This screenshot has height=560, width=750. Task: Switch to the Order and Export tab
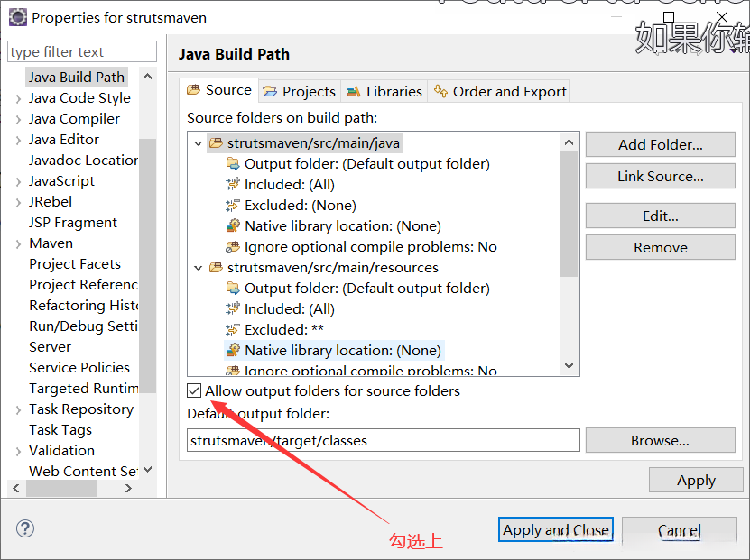tap(499, 91)
